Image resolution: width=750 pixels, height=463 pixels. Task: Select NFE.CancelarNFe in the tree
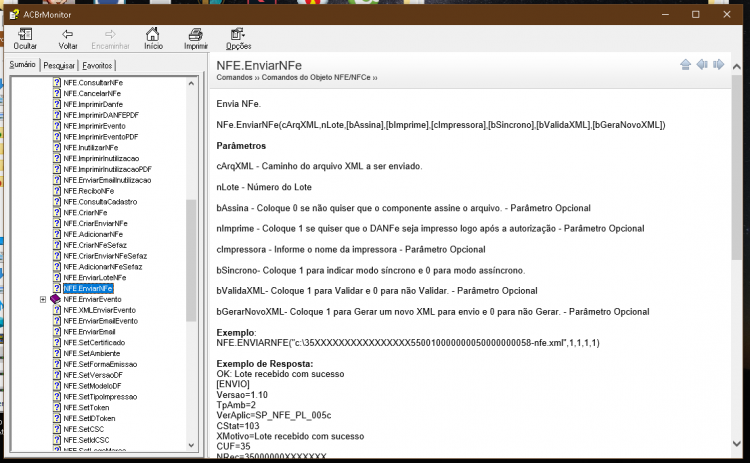tap(92, 94)
